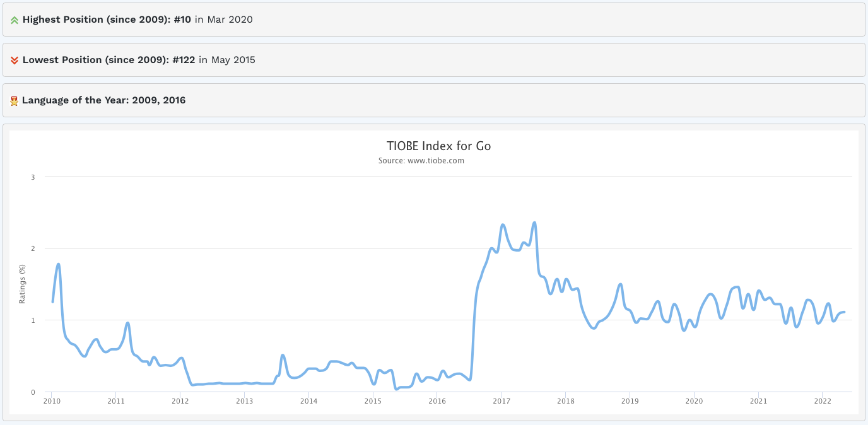Click the line's early 2010 spike
Viewport: 868px width, 425px height.
[59, 264]
